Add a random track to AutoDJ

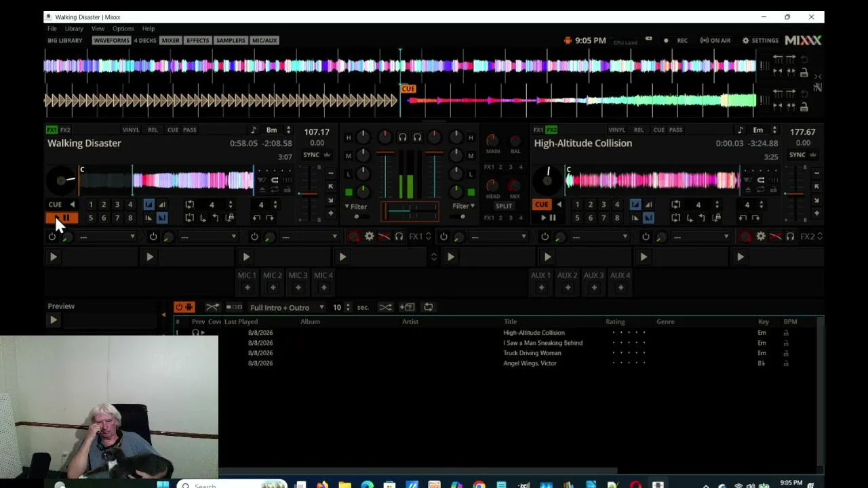pos(407,307)
